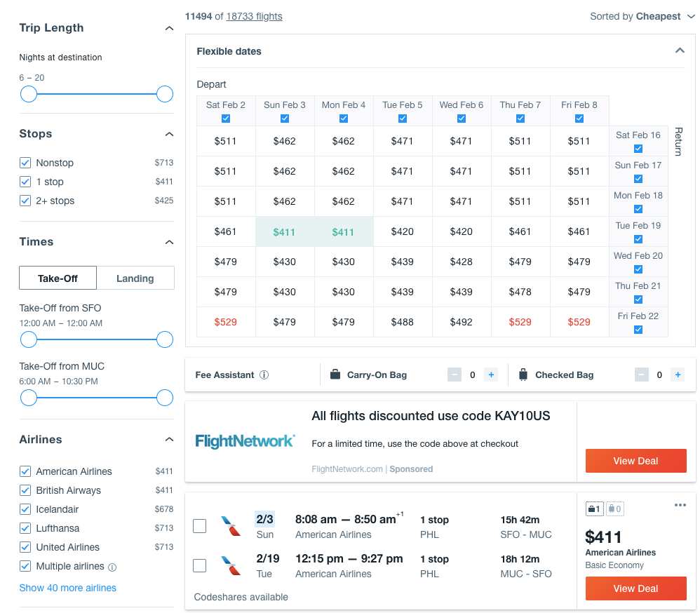Click the Checked Bag luggage icon
The image size is (700, 613).
523,375
